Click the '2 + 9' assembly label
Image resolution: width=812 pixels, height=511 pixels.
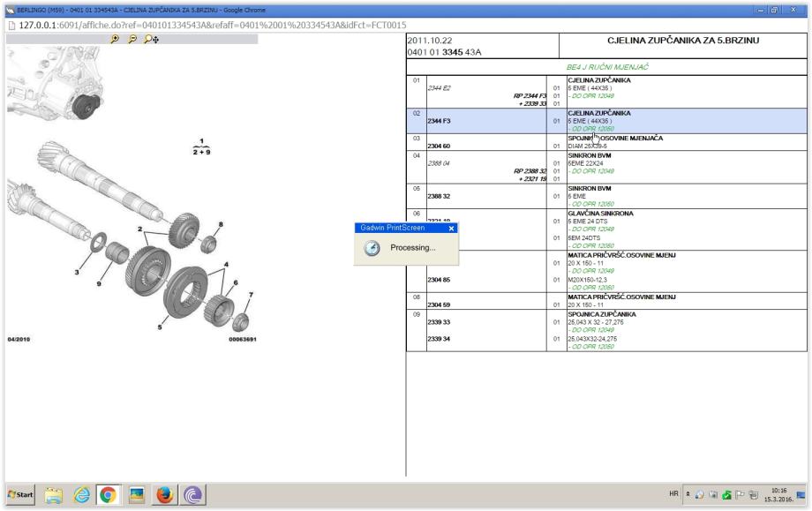[x=201, y=152]
